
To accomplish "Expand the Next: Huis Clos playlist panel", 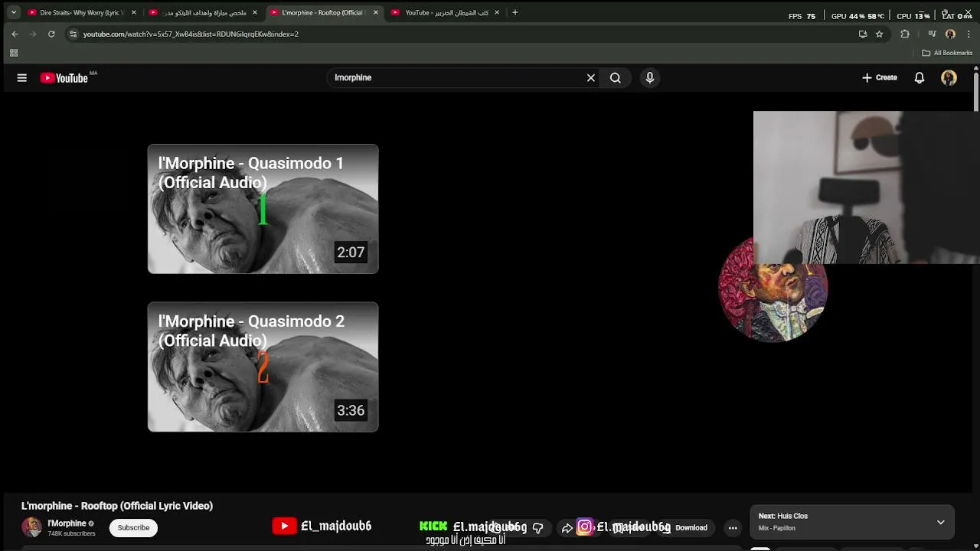I will pos(940,522).
